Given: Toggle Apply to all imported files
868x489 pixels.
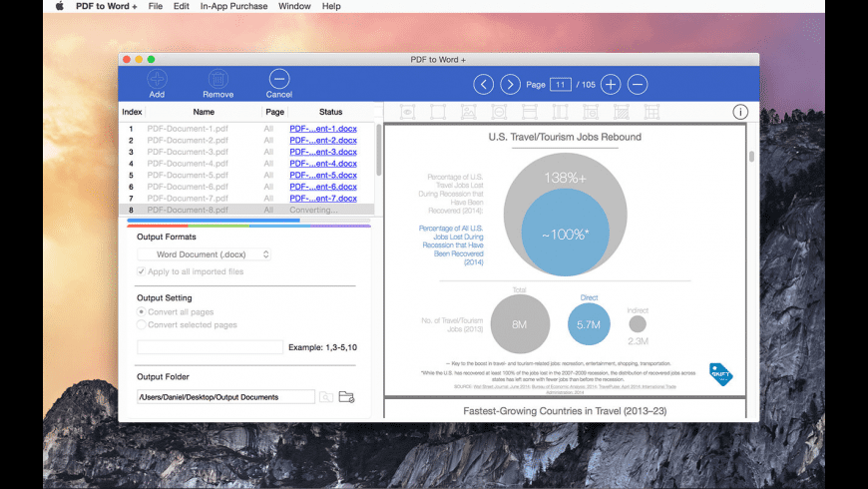Looking at the screenshot, I should 141,271.
